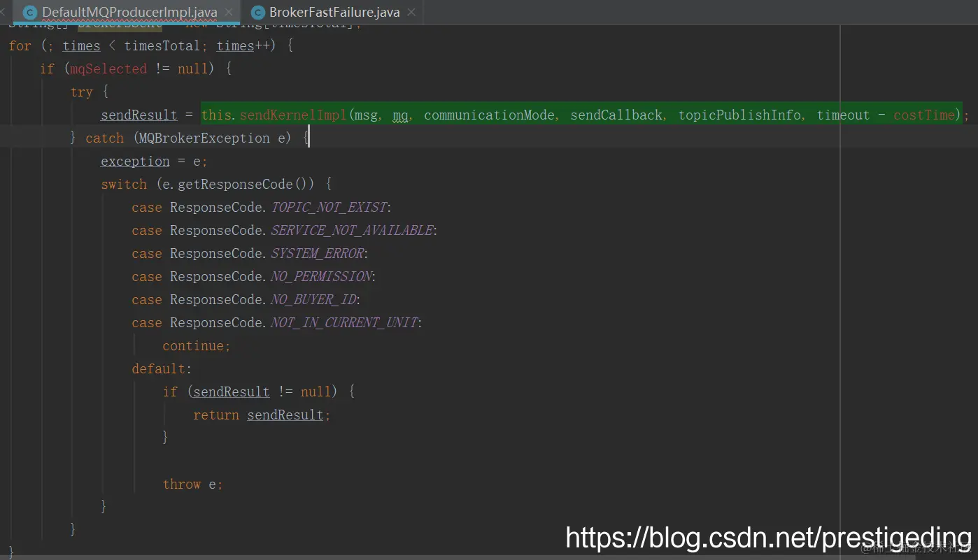978x560 pixels.
Task: Switch to DefaultMQProducerImpl.java tab
Action: (x=129, y=12)
